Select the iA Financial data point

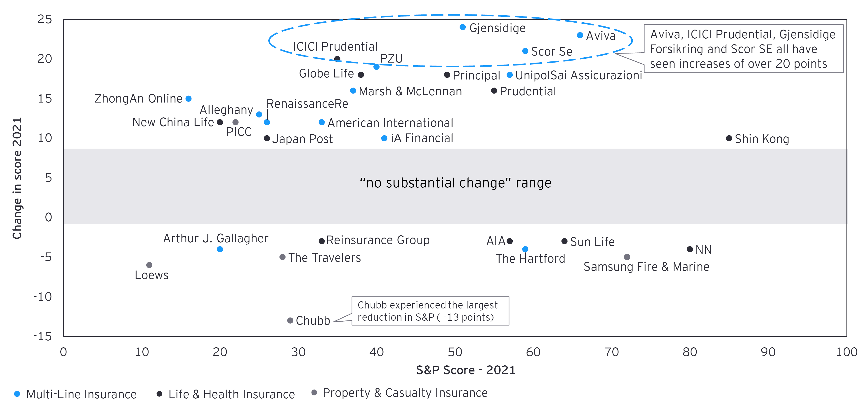tap(384, 138)
